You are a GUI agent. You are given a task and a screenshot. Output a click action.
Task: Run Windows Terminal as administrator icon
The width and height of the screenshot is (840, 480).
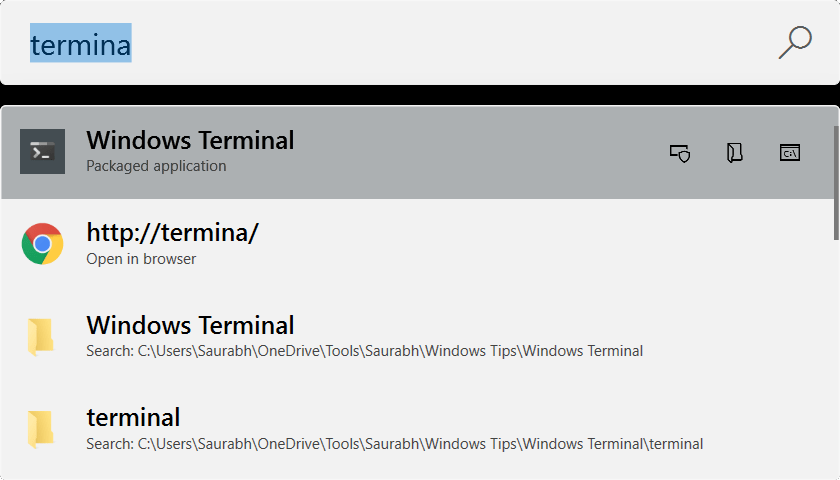coord(680,153)
